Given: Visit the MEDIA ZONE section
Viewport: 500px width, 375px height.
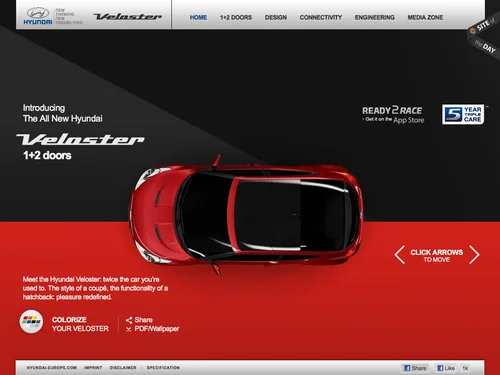Looking at the screenshot, I should tap(425, 17).
